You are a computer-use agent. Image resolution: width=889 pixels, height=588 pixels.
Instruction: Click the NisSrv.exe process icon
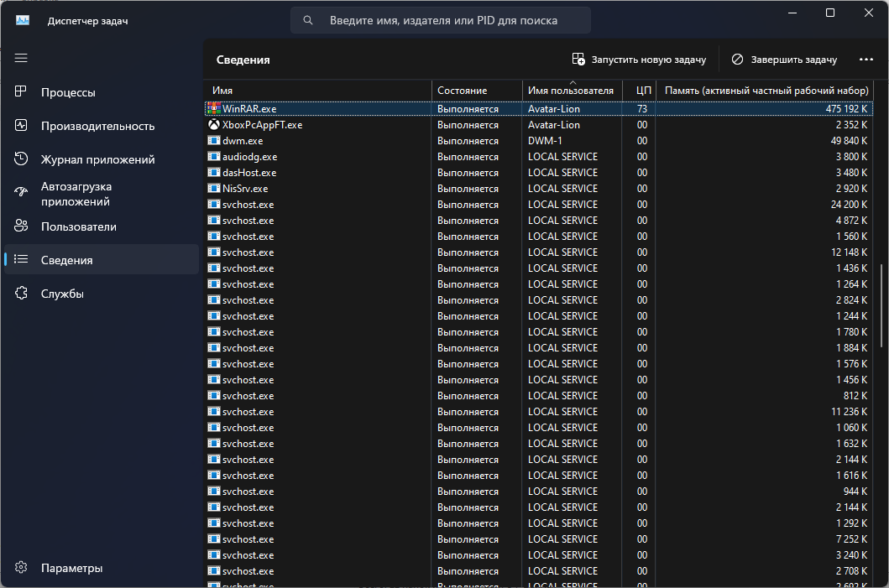tap(214, 188)
